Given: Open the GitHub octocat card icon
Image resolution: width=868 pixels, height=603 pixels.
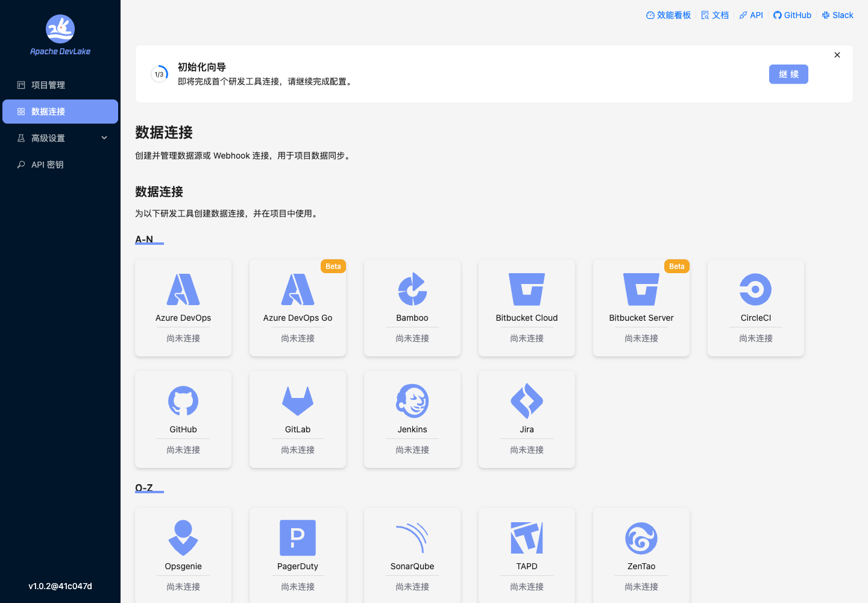Looking at the screenshot, I should tap(183, 401).
